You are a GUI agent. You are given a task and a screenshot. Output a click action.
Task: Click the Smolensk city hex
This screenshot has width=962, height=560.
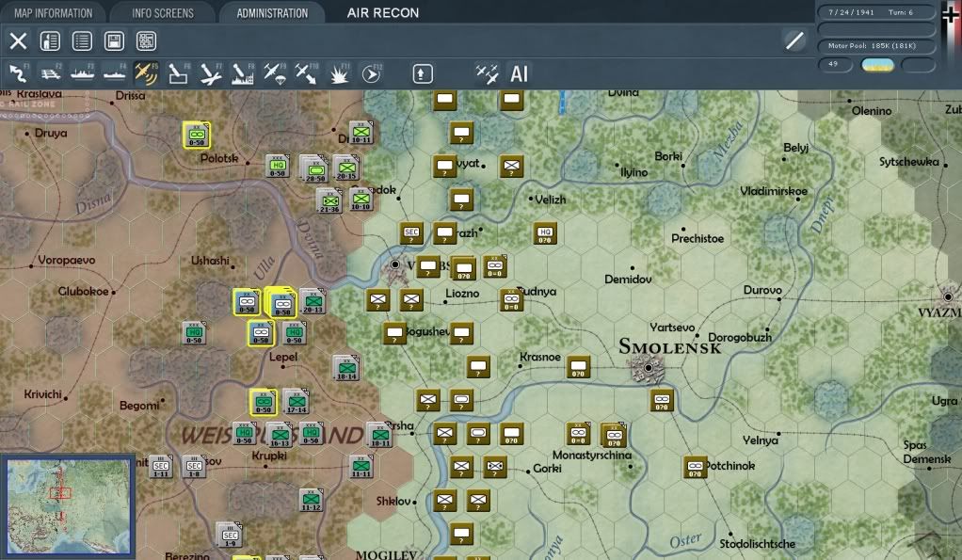point(648,369)
